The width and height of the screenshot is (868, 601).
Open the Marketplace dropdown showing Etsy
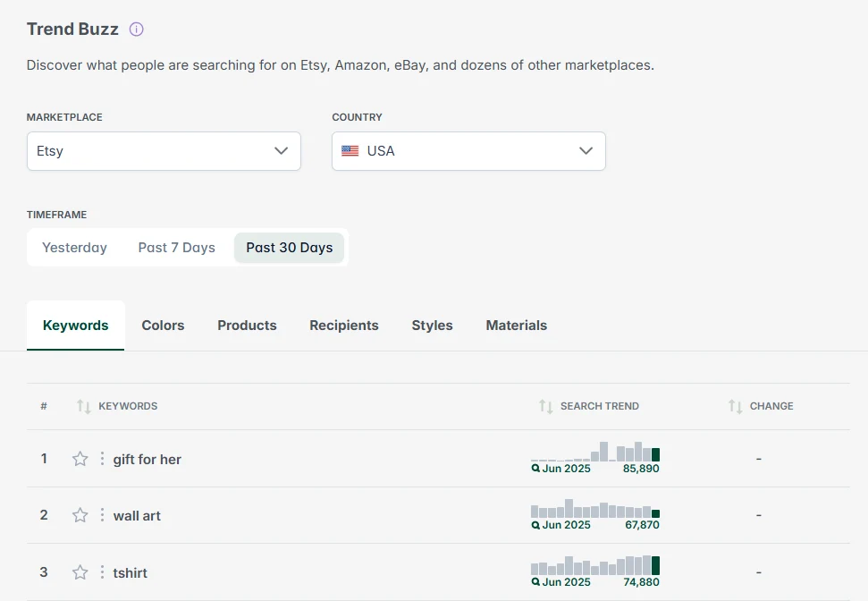point(164,150)
